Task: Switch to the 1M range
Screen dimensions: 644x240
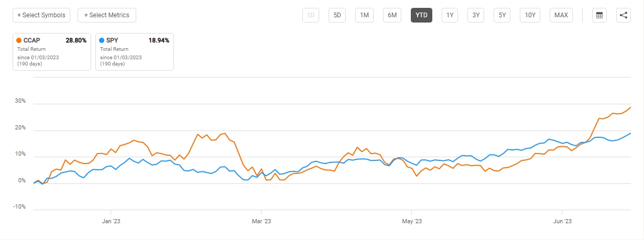Action: tap(364, 15)
